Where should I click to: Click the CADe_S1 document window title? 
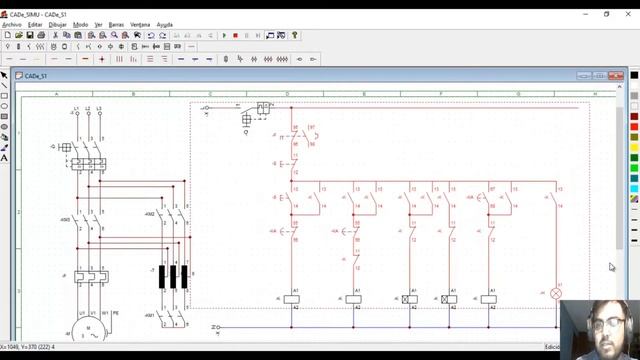[x=36, y=76]
